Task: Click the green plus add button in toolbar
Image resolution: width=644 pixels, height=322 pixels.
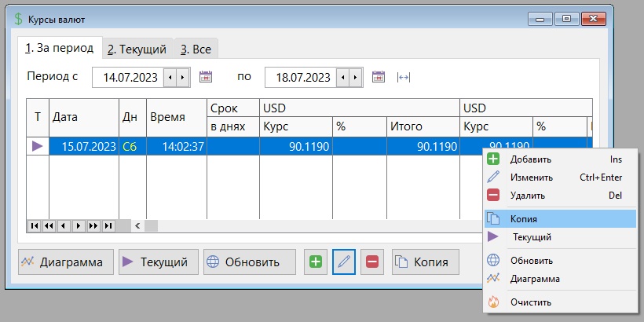Action: coord(316,262)
